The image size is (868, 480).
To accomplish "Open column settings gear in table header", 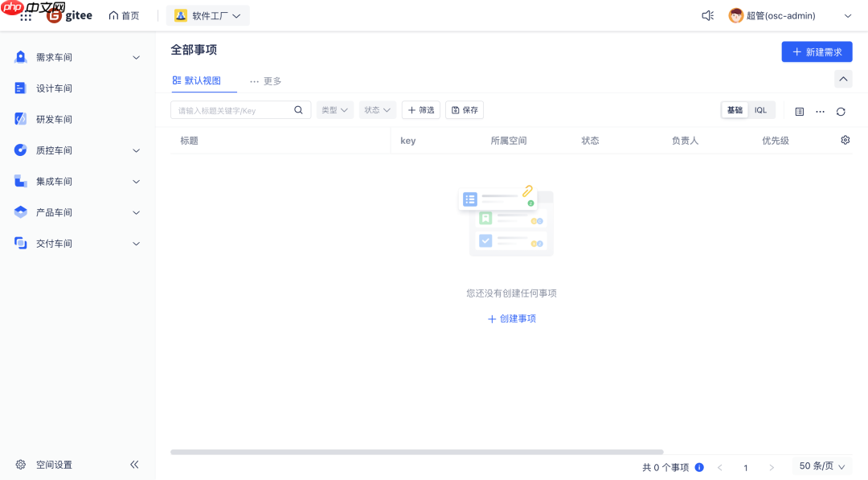I will tap(845, 139).
